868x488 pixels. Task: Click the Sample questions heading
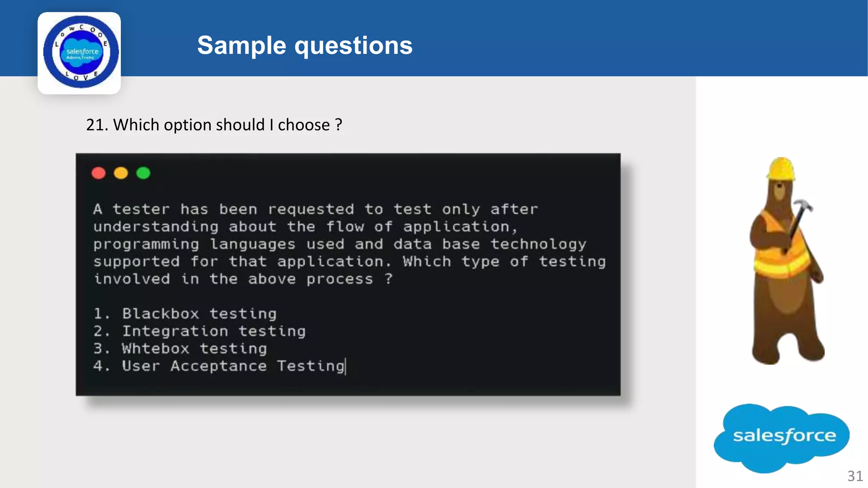click(304, 45)
